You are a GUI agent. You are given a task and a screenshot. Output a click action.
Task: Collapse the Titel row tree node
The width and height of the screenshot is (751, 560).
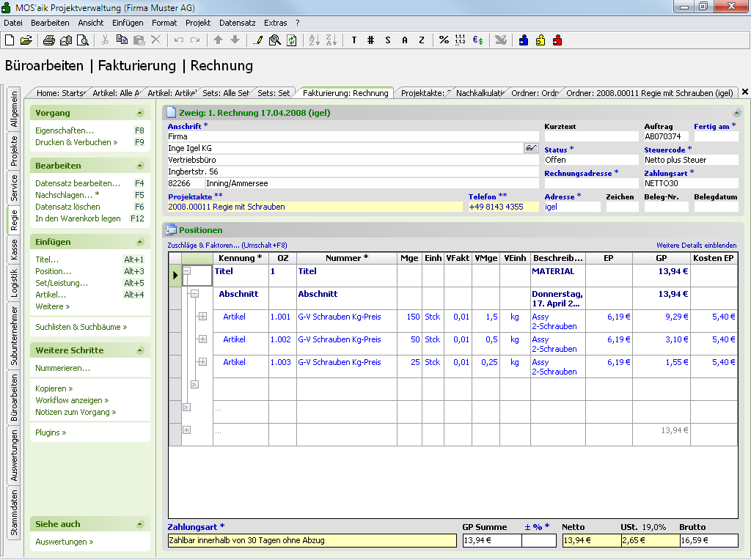click(186, 271)
